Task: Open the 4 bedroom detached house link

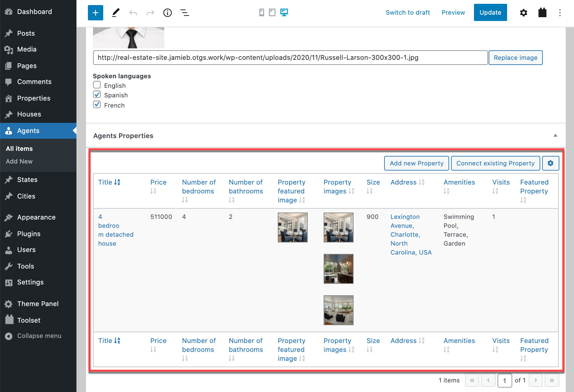Action: 116,230
